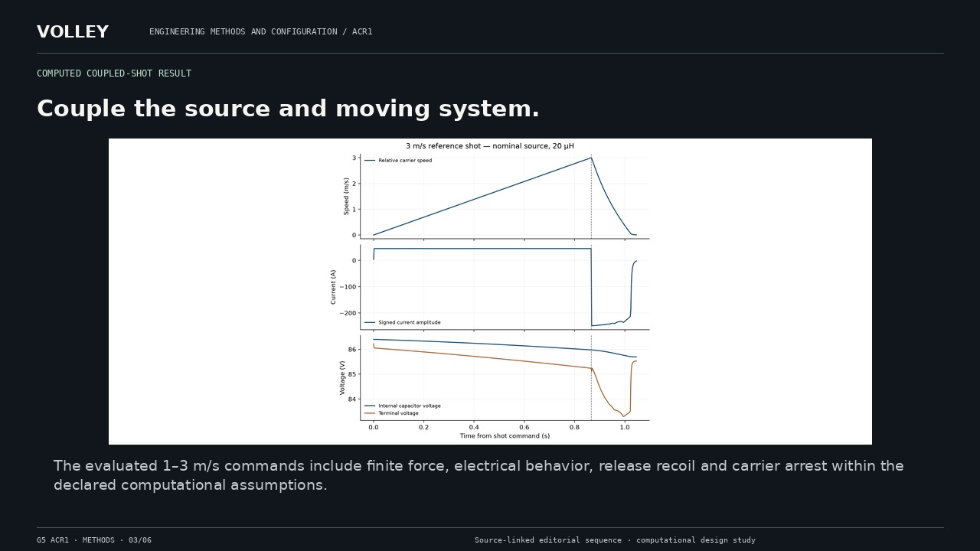Click the 'Speed (m/s)' axis label
The width and height of the screenshot is (980, 551).
[x=347, y=196]
